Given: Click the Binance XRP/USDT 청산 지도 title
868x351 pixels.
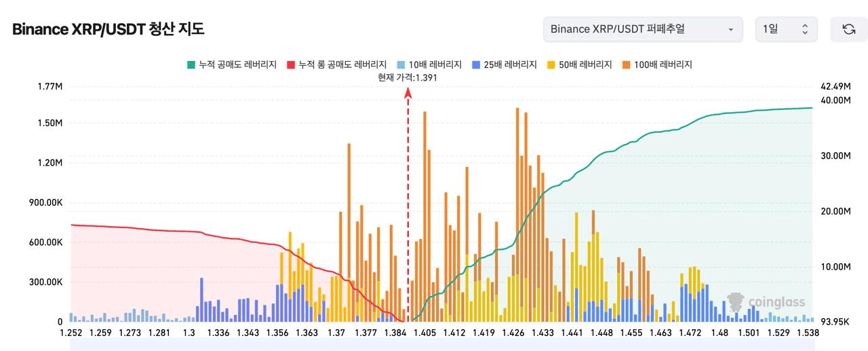Looking at the screenshot, I should point(108,29).
